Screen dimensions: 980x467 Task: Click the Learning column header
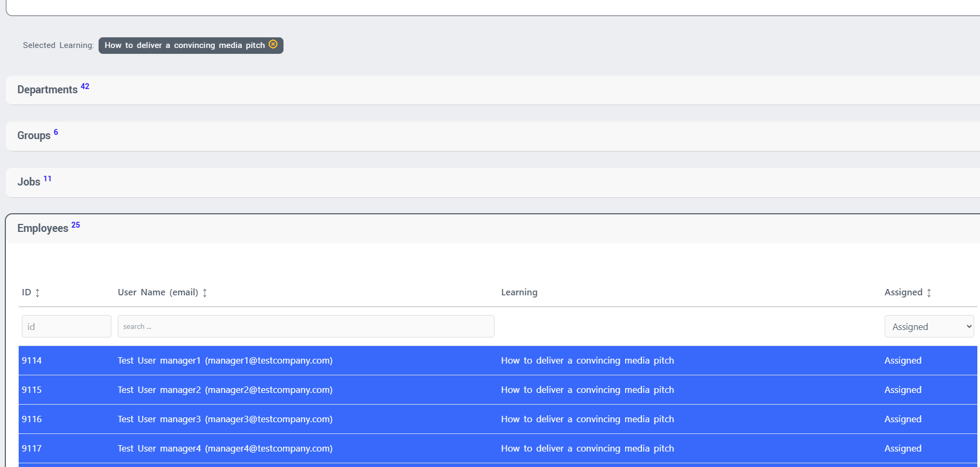[519, 292]
